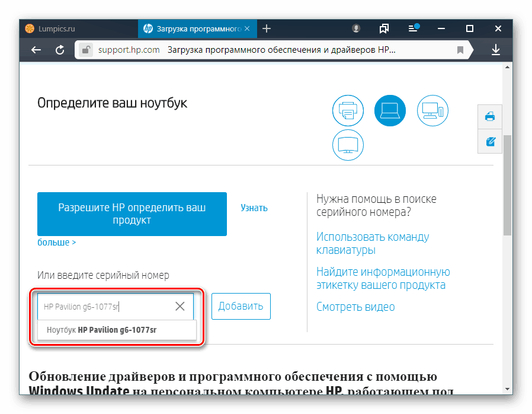Open the browser downloads panel
Viewport: 532px width, 414px height.
(x=496, y=50)
